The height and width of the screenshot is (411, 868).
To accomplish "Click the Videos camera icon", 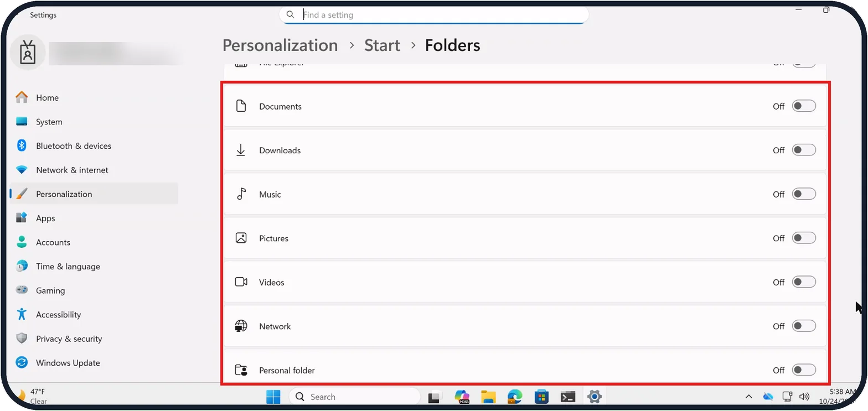I will click(241, 282).
